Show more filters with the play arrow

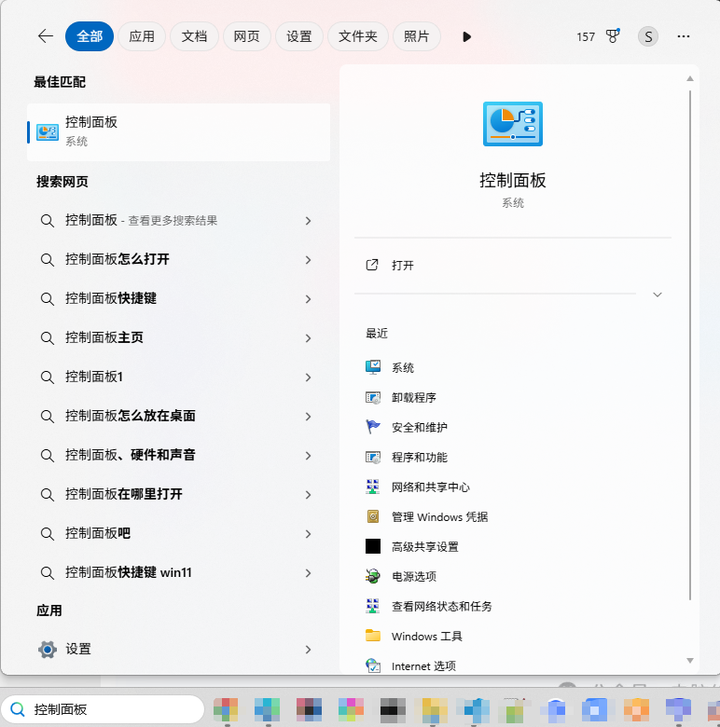(467, 37)
